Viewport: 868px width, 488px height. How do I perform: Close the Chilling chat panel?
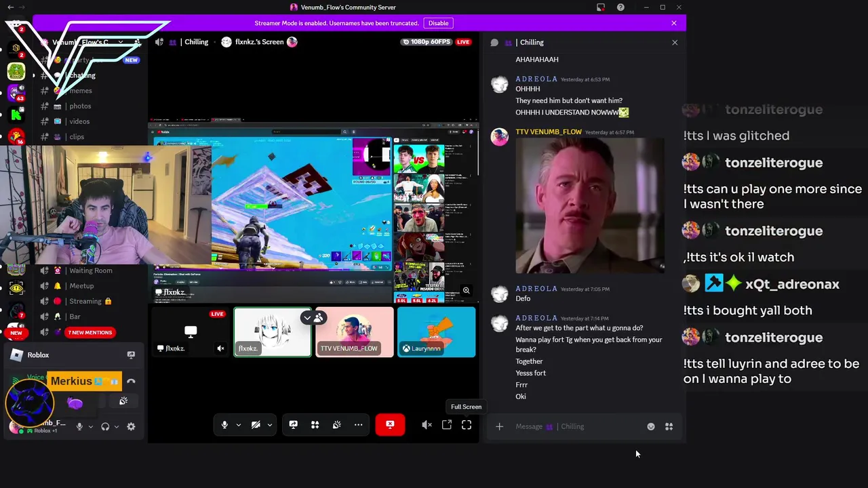[x=675, y=42]
